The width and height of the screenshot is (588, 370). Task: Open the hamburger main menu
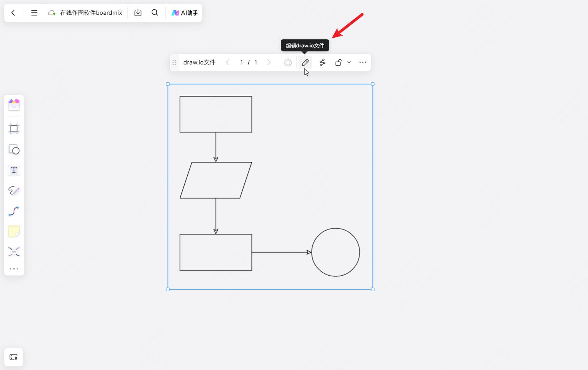point(34,13)
